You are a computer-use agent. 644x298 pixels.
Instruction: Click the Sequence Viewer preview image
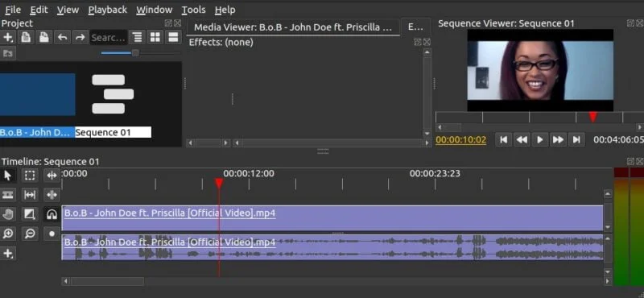[x=540, y=70]
